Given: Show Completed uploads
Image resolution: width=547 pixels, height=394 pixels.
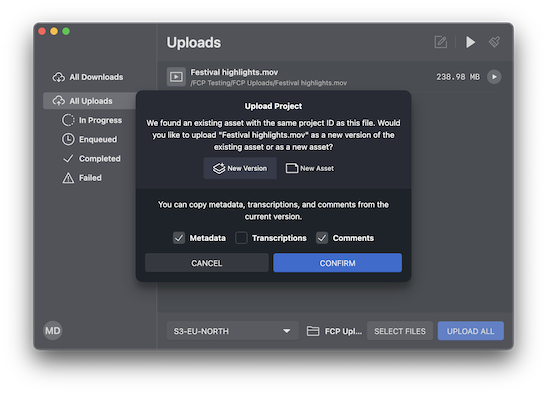Looking at the screenshot, I should [91, 158].
